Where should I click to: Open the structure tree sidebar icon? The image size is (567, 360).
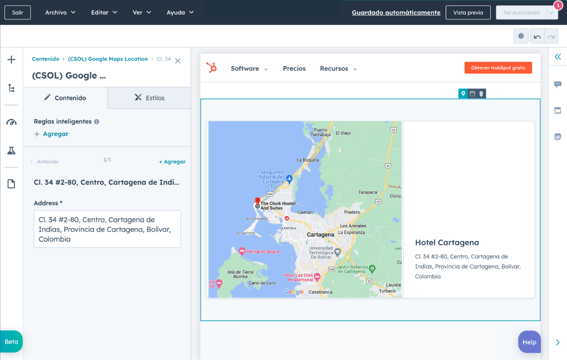tap(11, 88)
